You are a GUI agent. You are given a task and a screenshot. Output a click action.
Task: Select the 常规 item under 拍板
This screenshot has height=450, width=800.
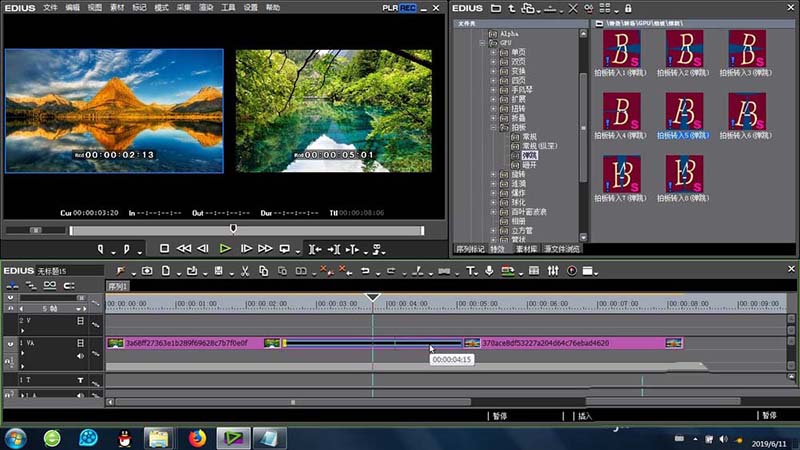coord(530,137)
